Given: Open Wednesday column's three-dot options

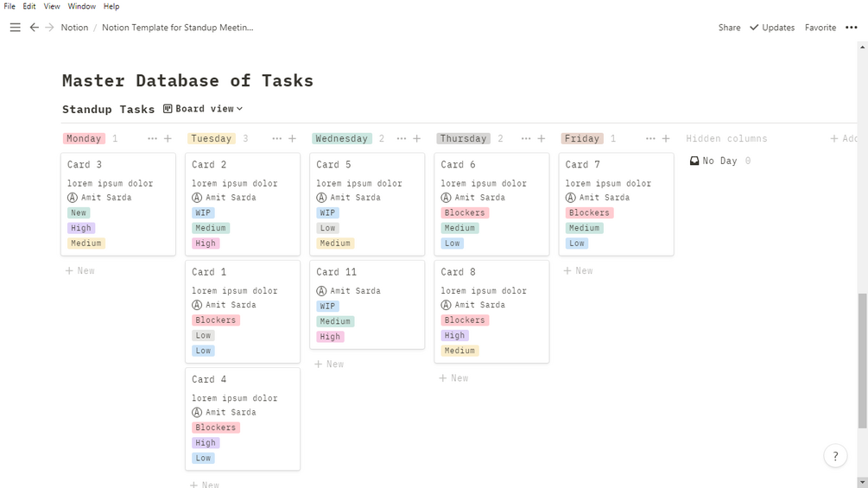Looking at the screenshot, I should pyautogui.click(x=402, y=138).
